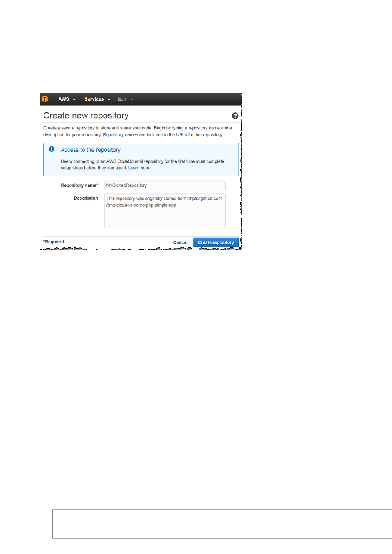392x554 pixels.
Task: Click the Create new repository title
Action: (86, 116)
